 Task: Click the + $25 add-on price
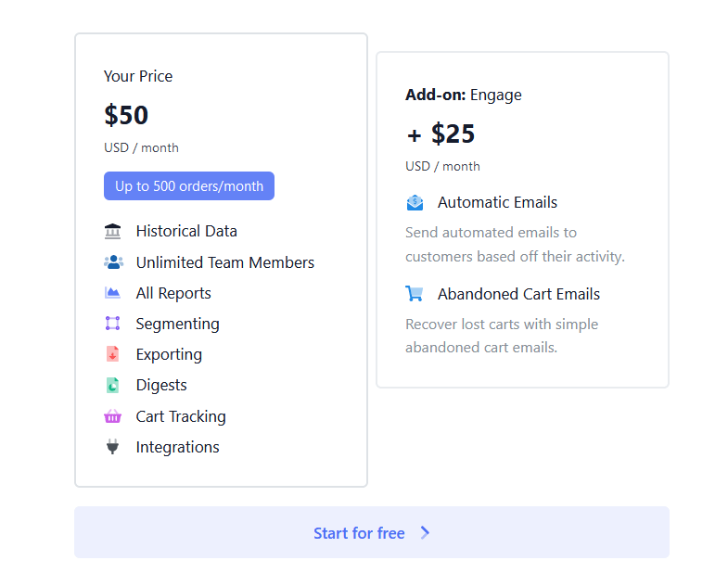tap(441, 134)
